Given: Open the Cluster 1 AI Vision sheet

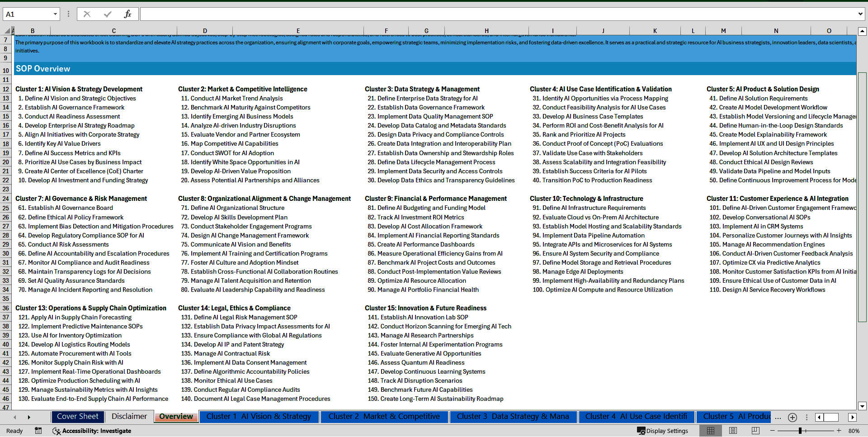Looking at the screenshot, I should click(x=259, y=416).
